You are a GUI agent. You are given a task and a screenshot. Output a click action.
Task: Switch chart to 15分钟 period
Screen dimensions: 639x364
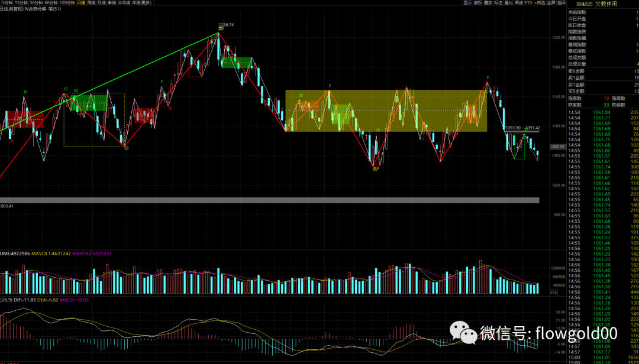pos(21,2)
